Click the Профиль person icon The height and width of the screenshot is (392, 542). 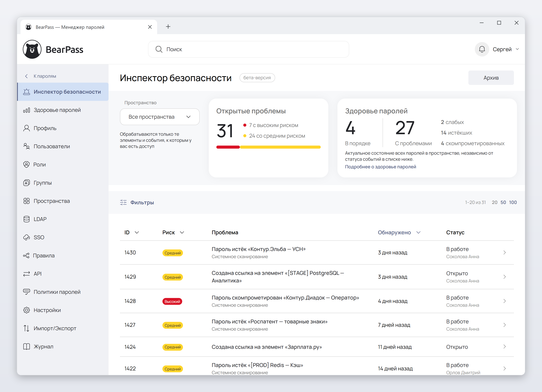point(27,128)
